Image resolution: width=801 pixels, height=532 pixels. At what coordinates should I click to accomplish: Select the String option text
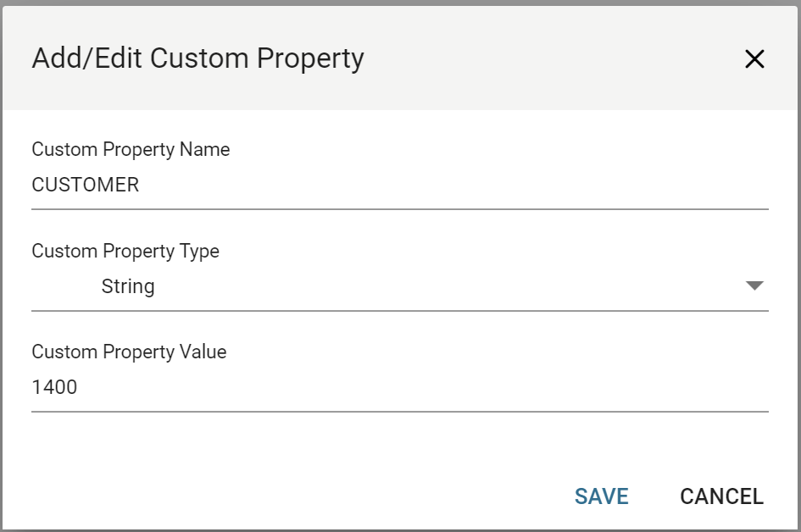(128, 286)
